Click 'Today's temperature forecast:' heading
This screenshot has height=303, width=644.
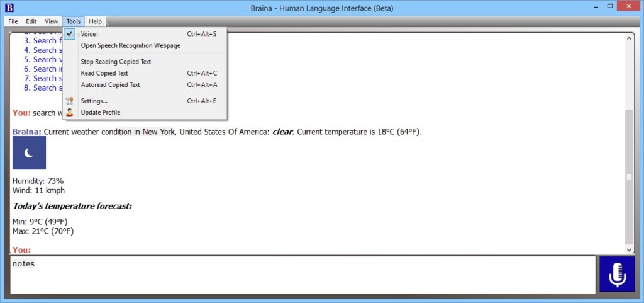tap(72, 206)
